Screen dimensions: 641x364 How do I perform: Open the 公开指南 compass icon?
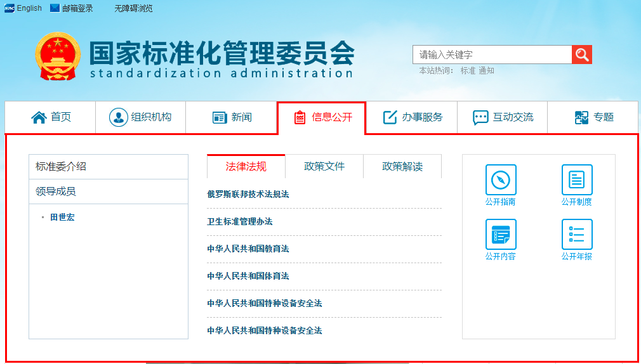pyautogui.click(x=501, y=180)
